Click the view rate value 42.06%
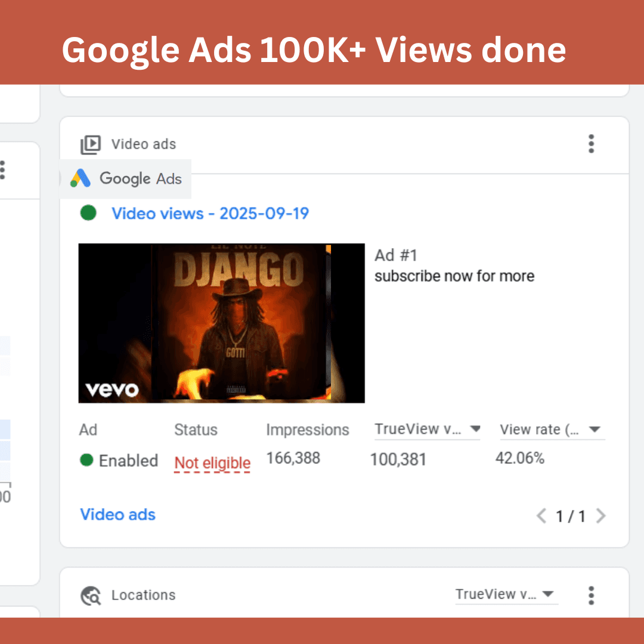This screenshot has height=644, width=644. point(520,458)
